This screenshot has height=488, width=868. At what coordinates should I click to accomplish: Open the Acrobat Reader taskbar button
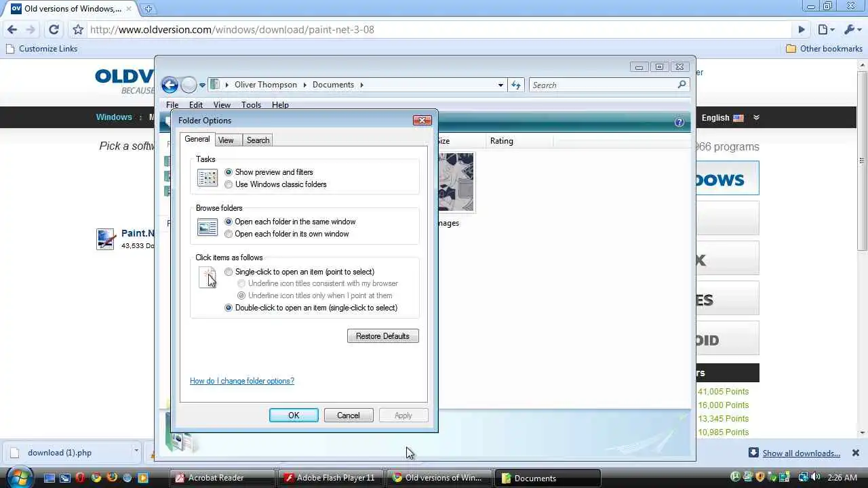pos(222,478)
